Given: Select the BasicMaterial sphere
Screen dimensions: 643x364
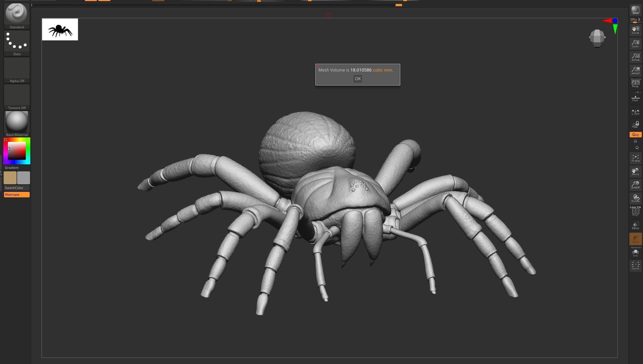Looking at the screenshot, I should click(17, 123).
